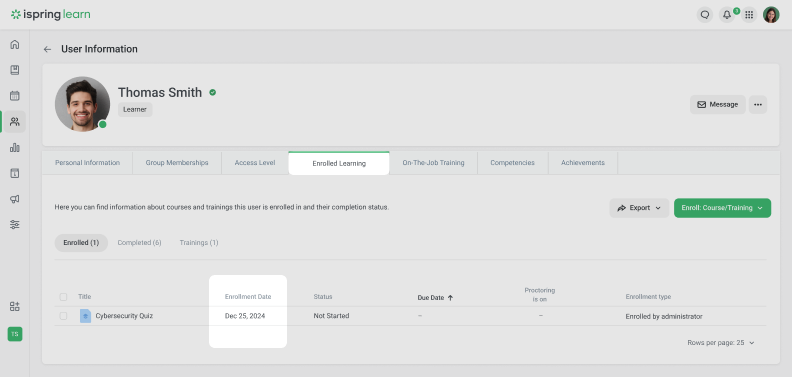
Task: Switch to the Personal Information tab
Action: (x=87, y=163)
